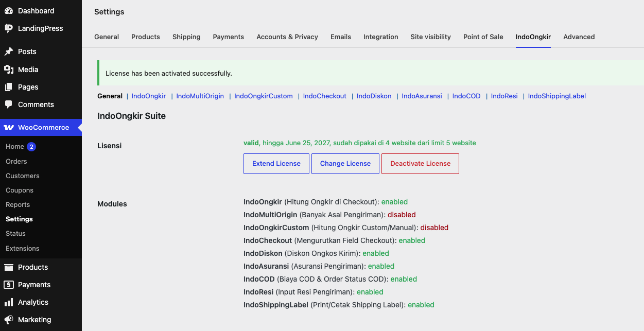The width and height of the screenshot is (644, 331).
Task: Go to WooCommerce Extensions submenu
Action: click(x=23, y=248)
